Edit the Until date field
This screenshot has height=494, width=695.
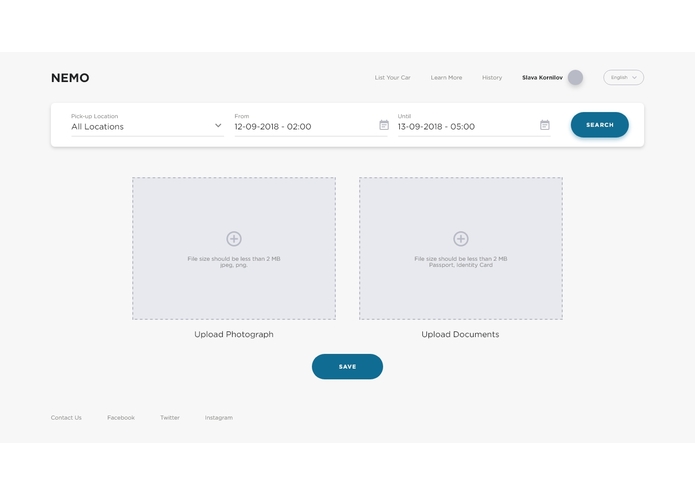pos(474,125)
